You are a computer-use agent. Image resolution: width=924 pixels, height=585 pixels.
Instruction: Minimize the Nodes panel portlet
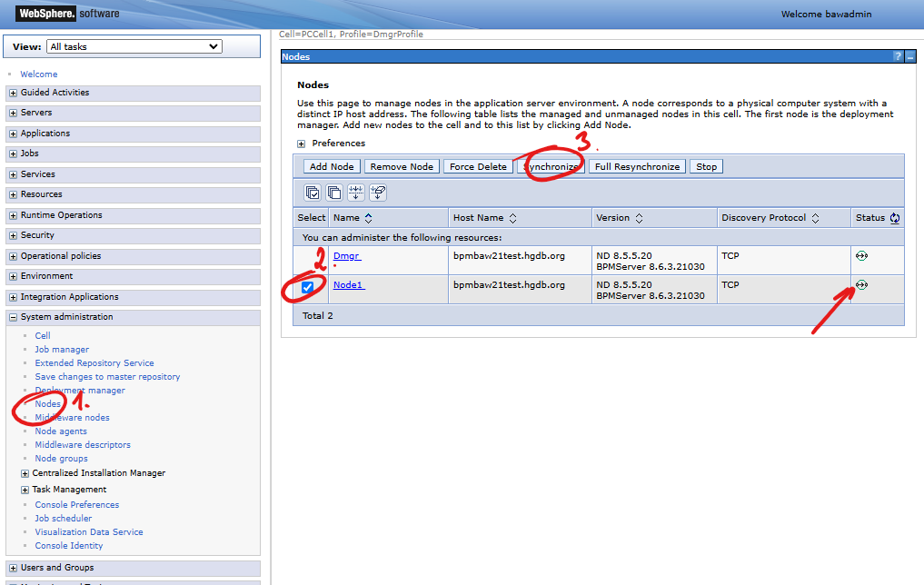coord(910,56)
